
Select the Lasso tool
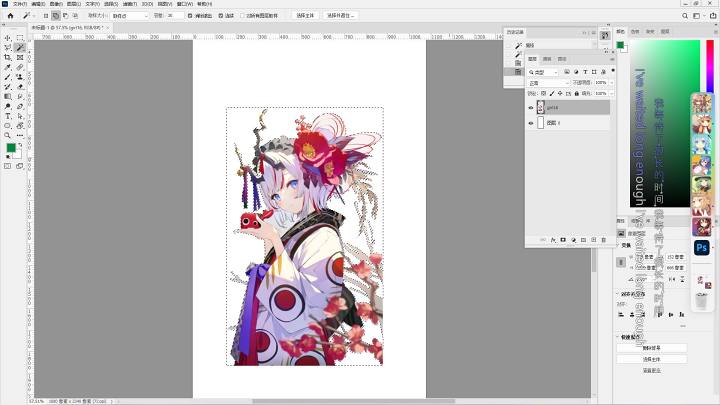coord(8,48)
